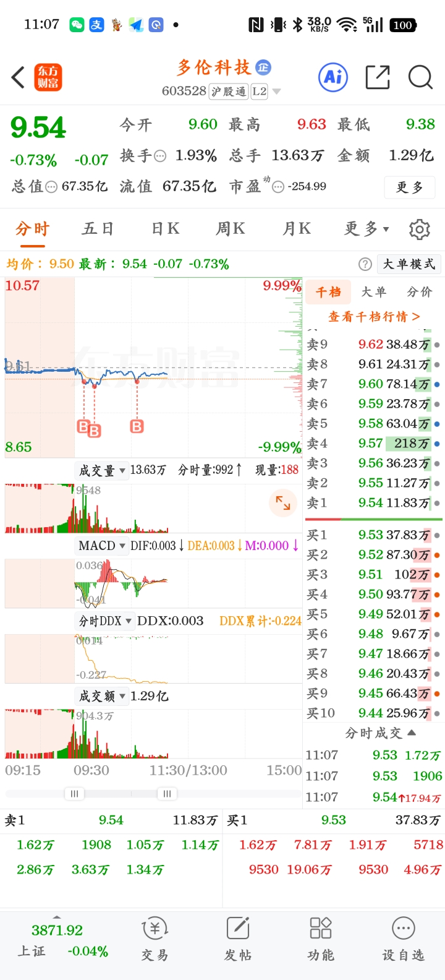Tap 设自选 add to watchlist icon

point(404,939)
